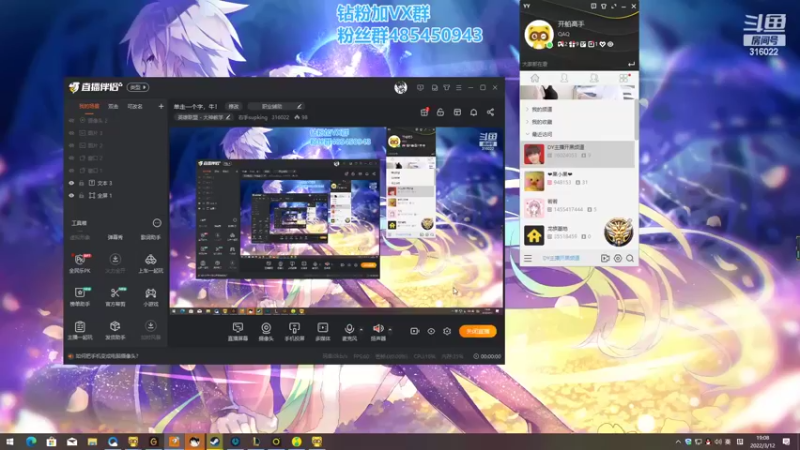Screen dimensions: 800x450
Task: Switch to the orange-highlighted scene tab
Action: click(89, 106)
